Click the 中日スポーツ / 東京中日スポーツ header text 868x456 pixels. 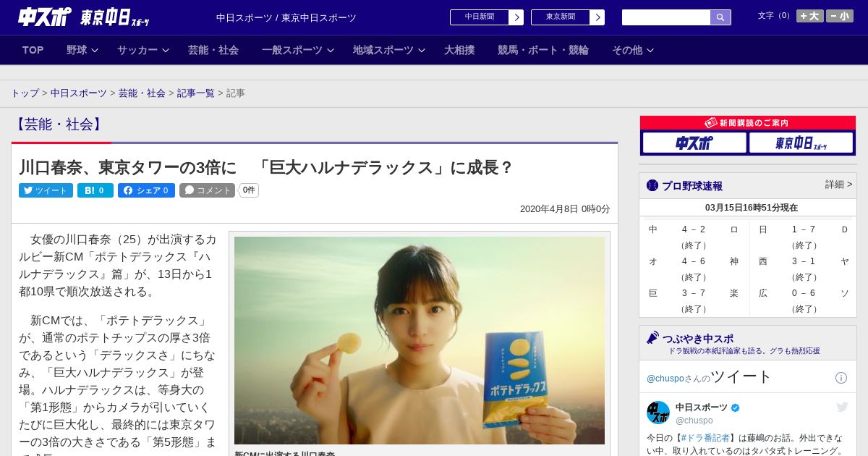[x=286, y=17]
